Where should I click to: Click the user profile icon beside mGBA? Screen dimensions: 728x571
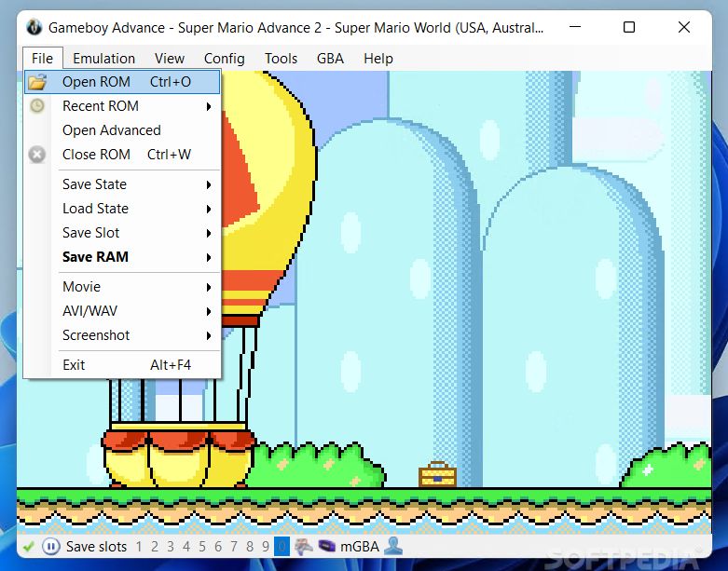(x=393, y=547)
